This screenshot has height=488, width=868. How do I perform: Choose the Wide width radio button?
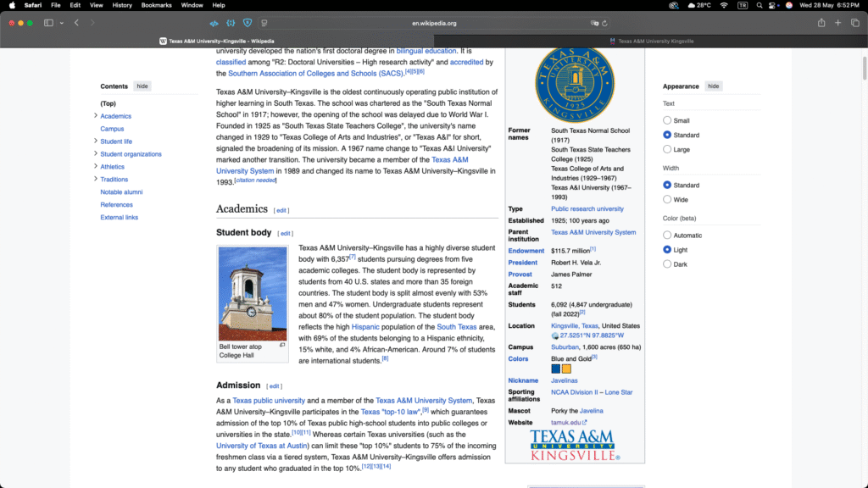pyautogui.click(x=667, y=200)
